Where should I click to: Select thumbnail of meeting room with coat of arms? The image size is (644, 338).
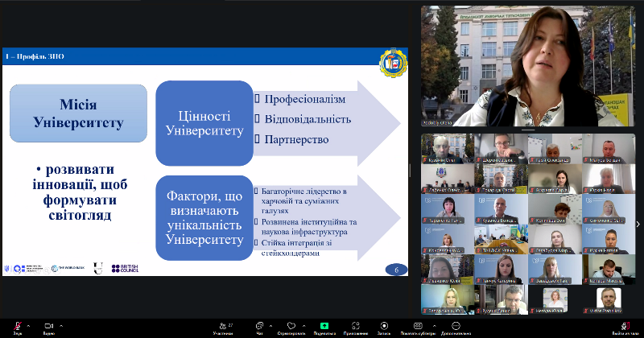point(448,179)
